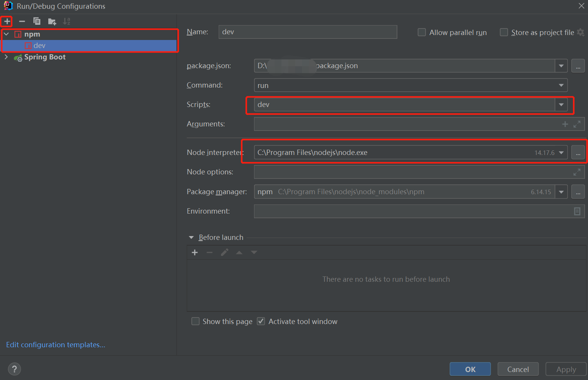Uncheck Activate tool window

(x=261, y=321)
